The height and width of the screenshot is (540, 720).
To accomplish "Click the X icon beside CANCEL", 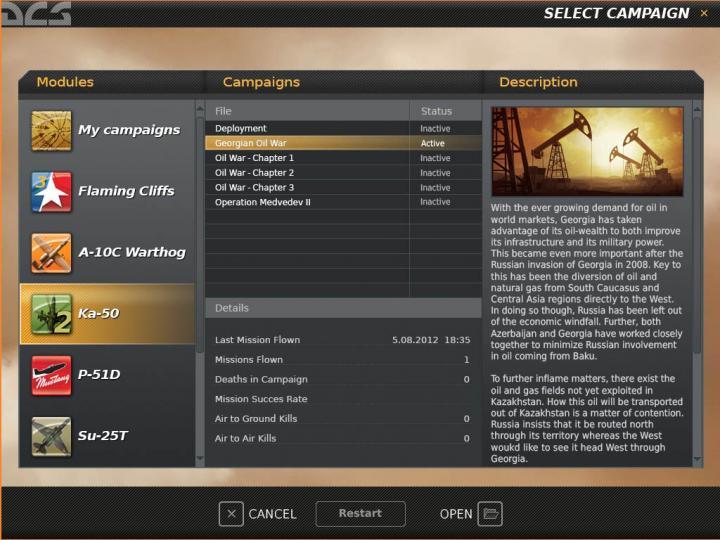I will 231,514.
